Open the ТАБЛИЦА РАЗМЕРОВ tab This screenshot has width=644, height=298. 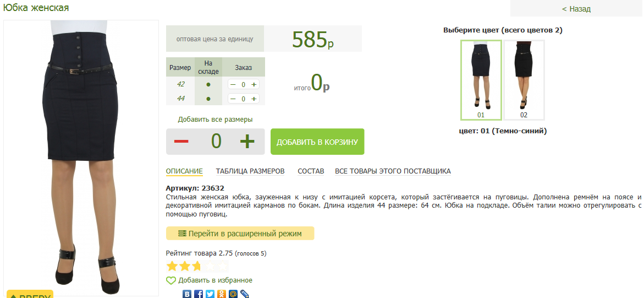pyautogui.click(x=250, y=171)
